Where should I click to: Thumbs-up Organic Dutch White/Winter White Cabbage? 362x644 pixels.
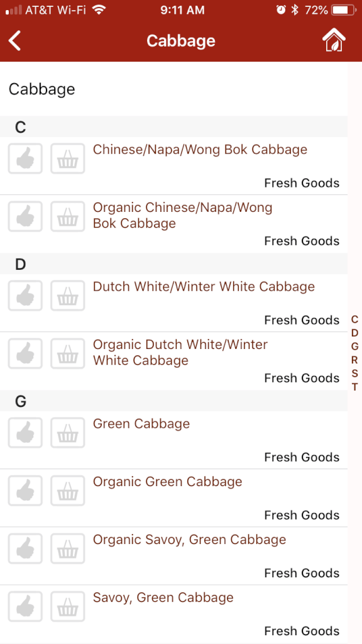tap(25, 353)
